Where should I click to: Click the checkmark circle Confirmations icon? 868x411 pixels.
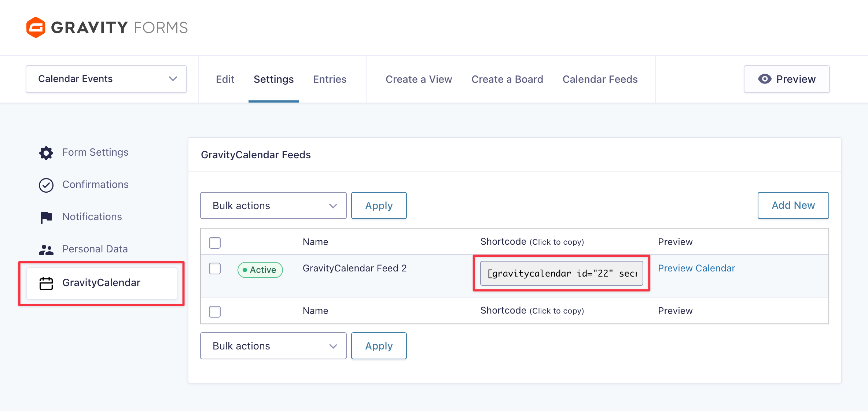(46, 185)
